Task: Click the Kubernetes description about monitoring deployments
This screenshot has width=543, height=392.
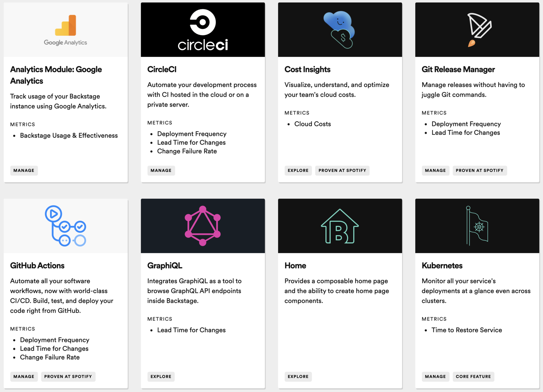Action: point(476,291)
